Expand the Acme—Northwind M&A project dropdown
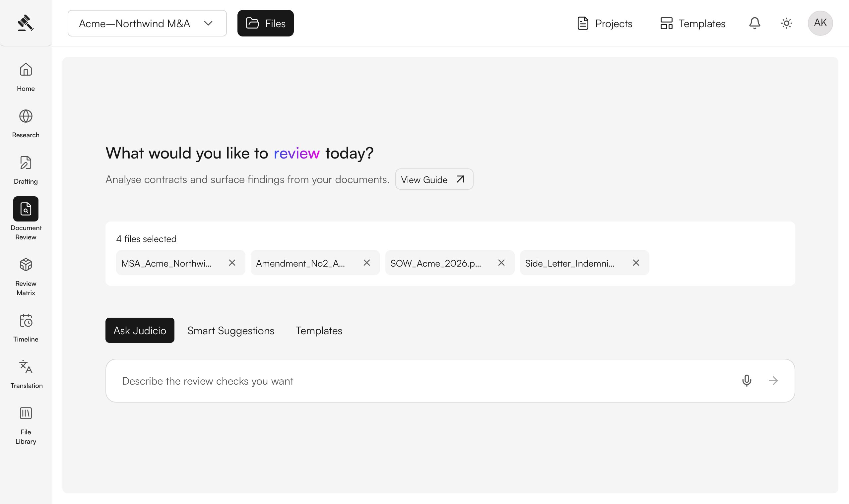849x504 pixels. coord(147,23)
